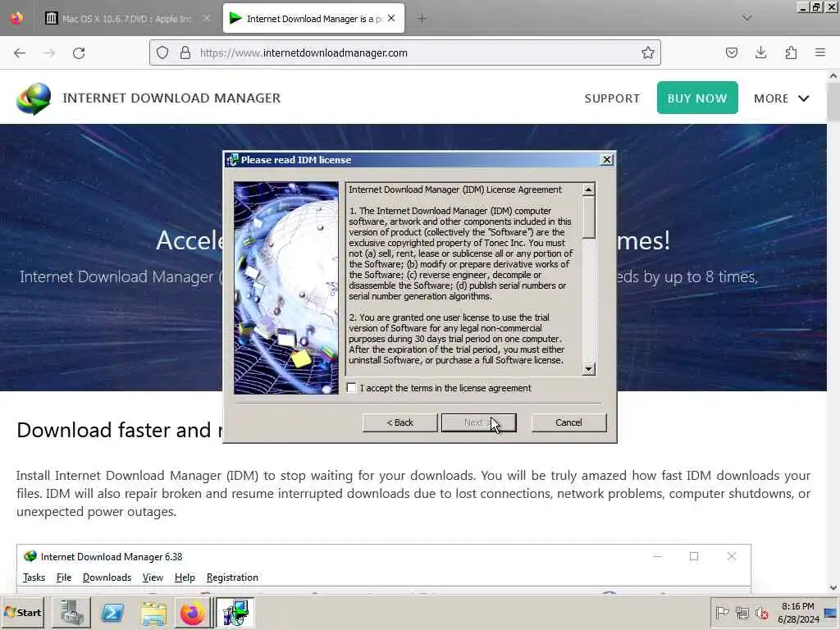Image resolution: width=840 pixels, height=630 pixels.
Task: Click the grayed-out Next button in installer
Action: point(478,422)
